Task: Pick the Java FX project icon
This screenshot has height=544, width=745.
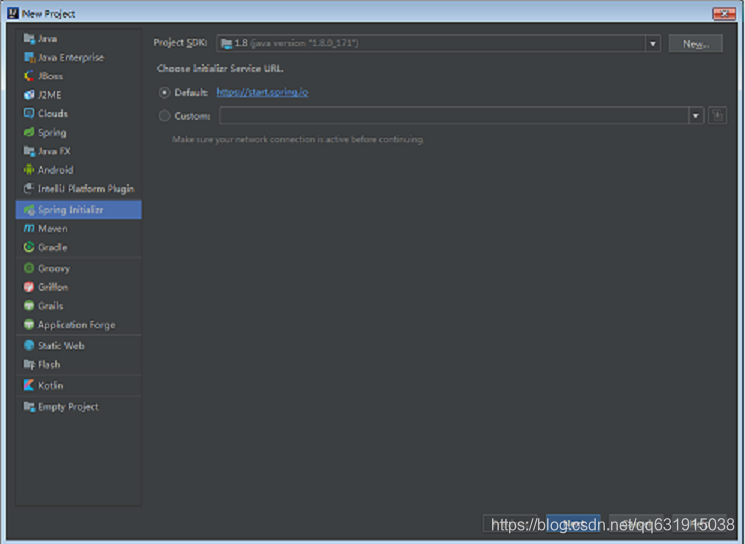Action: (29, 151)
